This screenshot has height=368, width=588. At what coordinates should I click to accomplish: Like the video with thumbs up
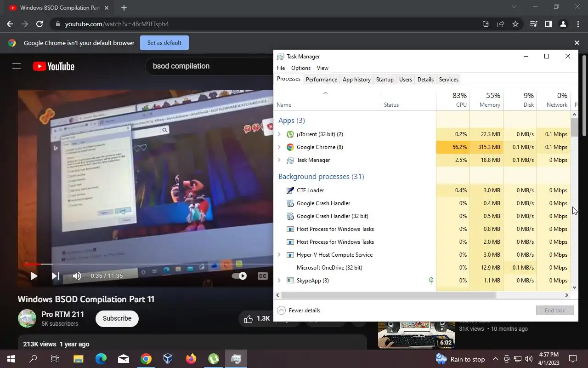click(x=249, y=318)
